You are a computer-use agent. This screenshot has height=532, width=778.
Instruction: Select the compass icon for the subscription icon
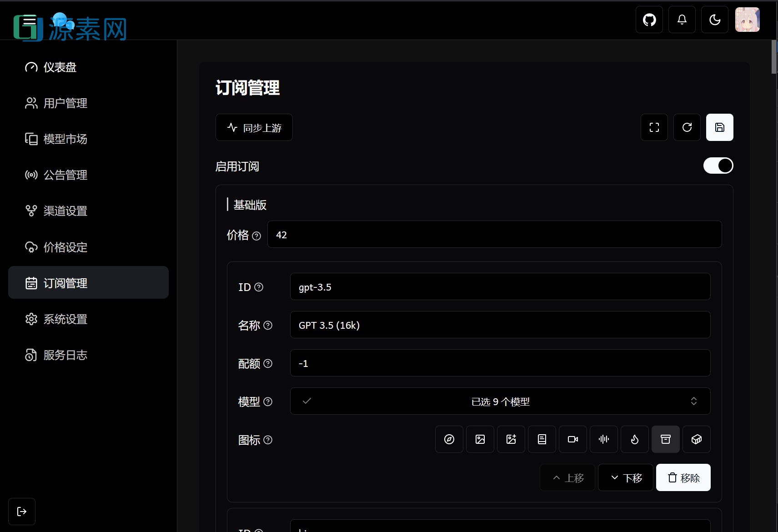[449, 439]
